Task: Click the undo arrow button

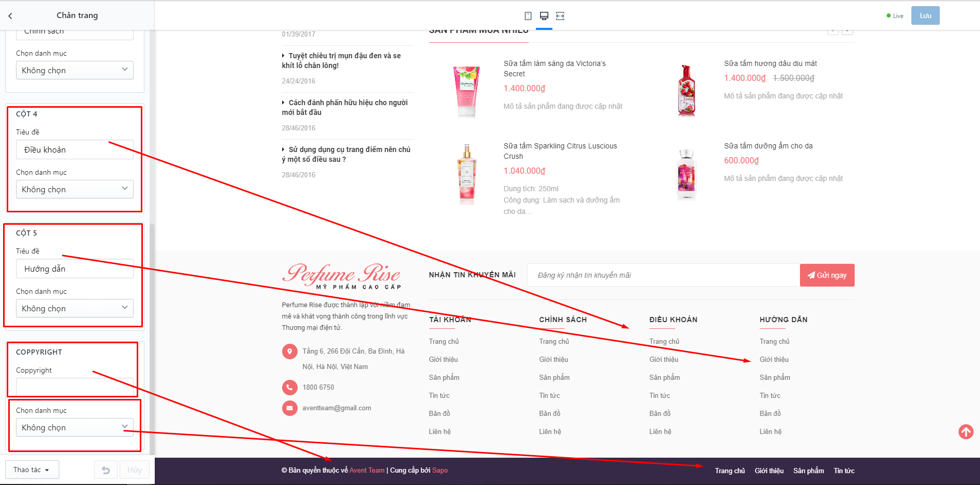Action: [x=106, y=470]
